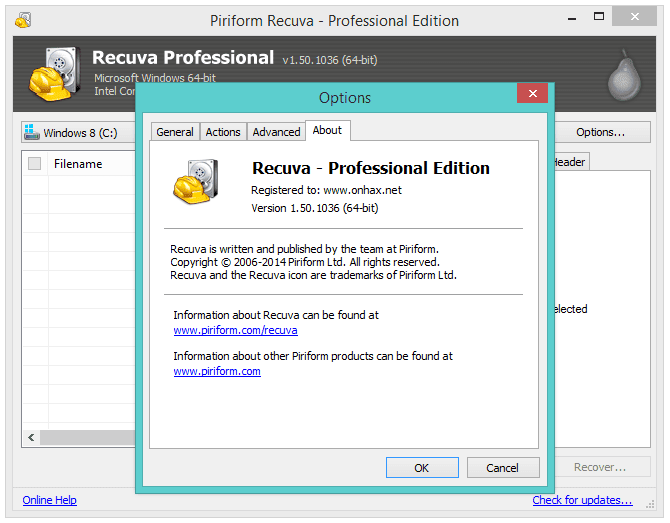The image size is (670, 523).
Task: Click the Recuva hard-hat icon in About tab
Action: 196,181
